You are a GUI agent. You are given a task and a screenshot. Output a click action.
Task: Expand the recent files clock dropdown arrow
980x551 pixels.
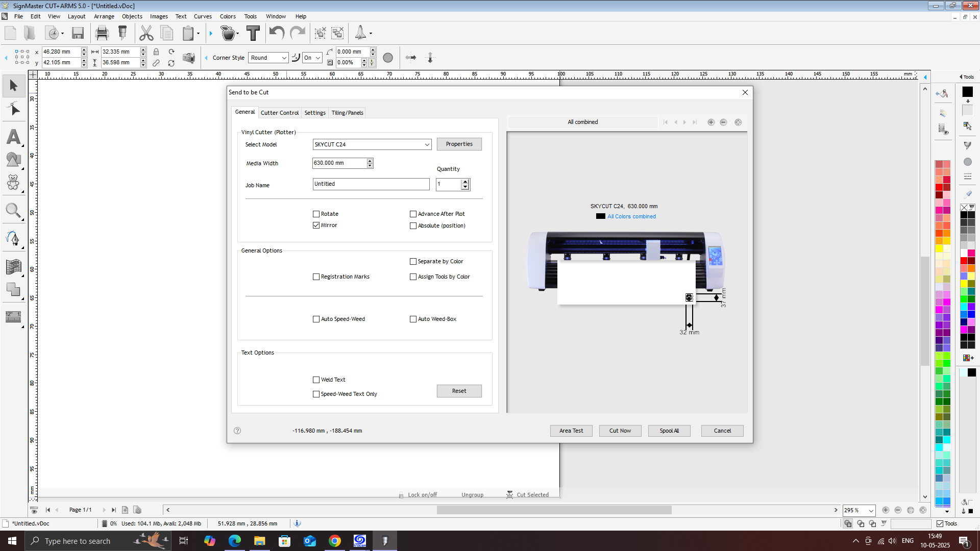click(x=62, y=34)
